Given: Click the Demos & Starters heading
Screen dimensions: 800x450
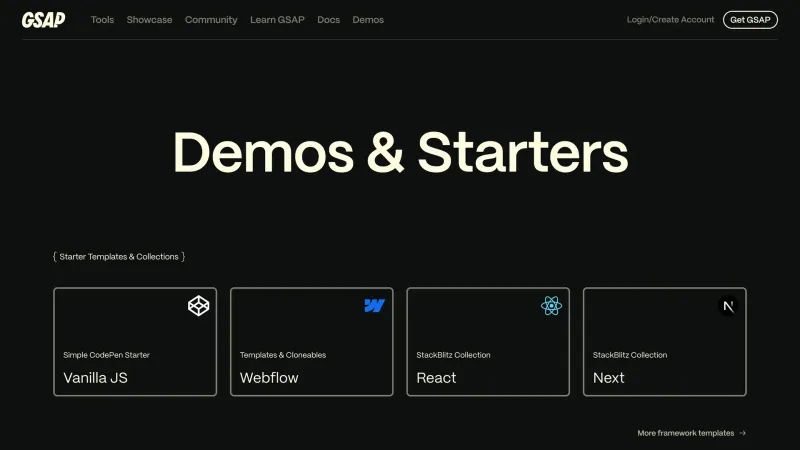Looking at the screenshot, I should (x=401, y=153).
